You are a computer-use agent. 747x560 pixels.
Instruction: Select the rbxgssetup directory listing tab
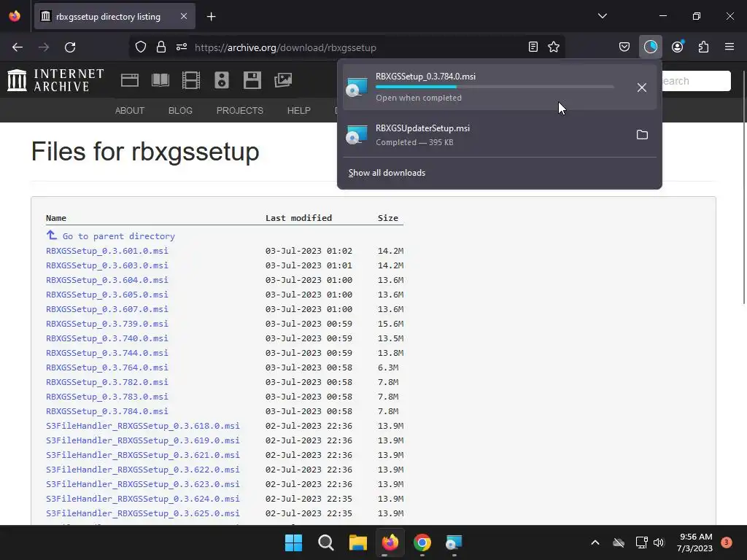coord(115,16)
